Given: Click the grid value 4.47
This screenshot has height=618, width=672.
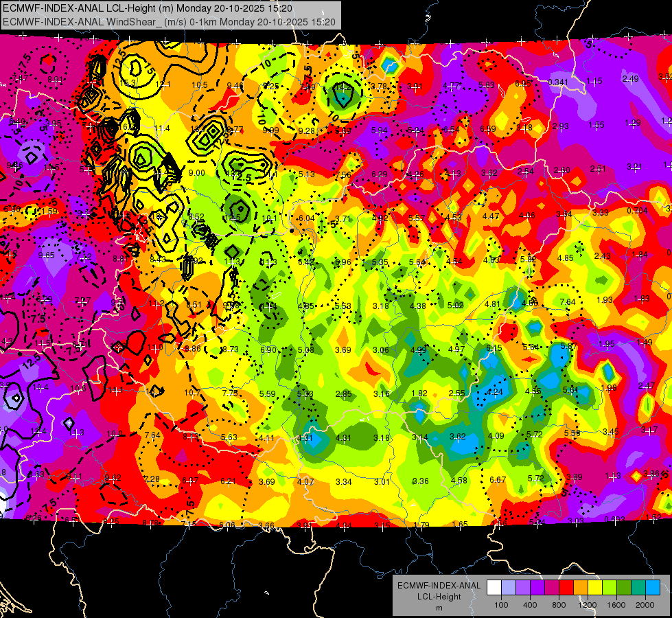Looking at the screenshot, I should (491, 216).
